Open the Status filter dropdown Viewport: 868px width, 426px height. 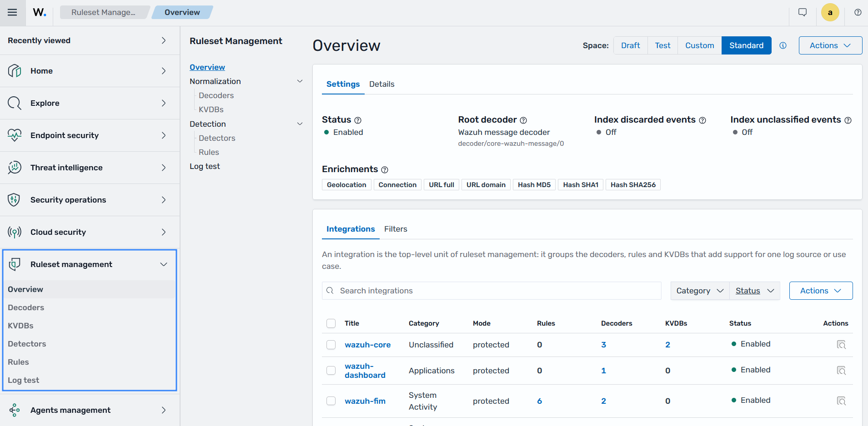click(755, 291)
